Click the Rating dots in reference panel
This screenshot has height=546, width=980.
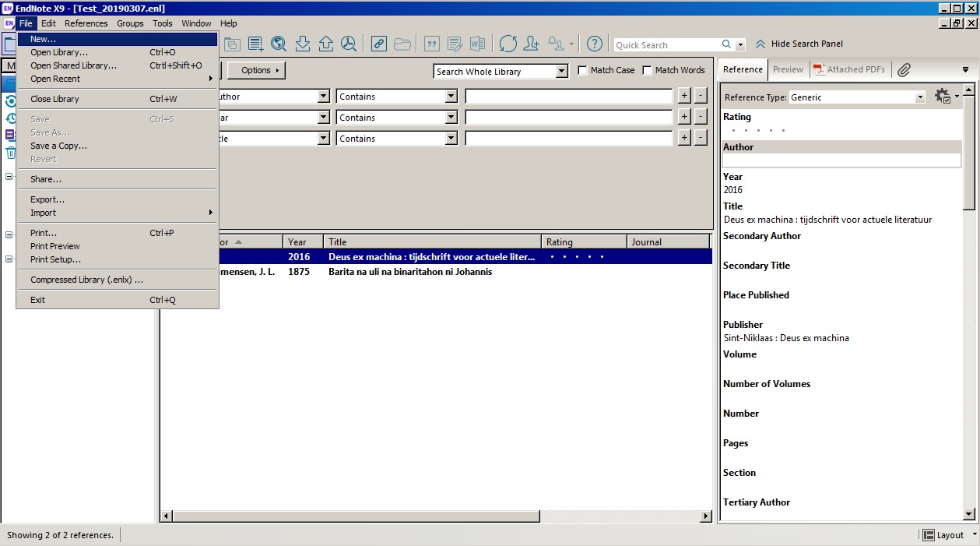coord(758,131)
